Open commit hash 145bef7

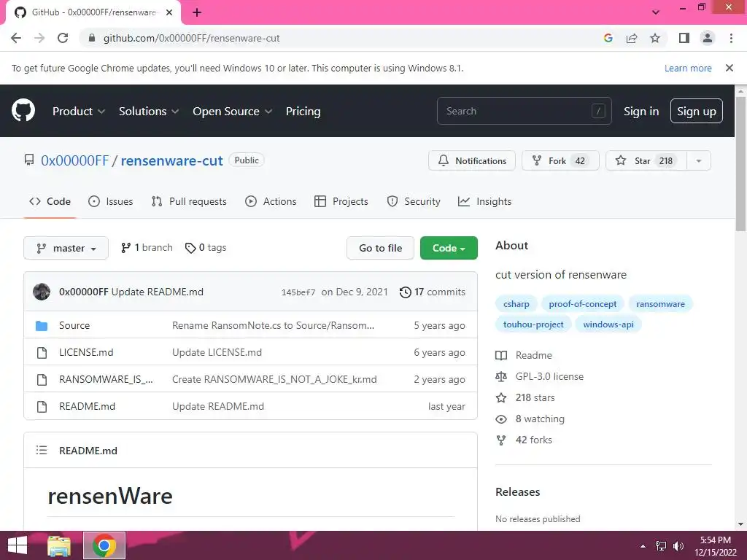[x=298, y=292]
